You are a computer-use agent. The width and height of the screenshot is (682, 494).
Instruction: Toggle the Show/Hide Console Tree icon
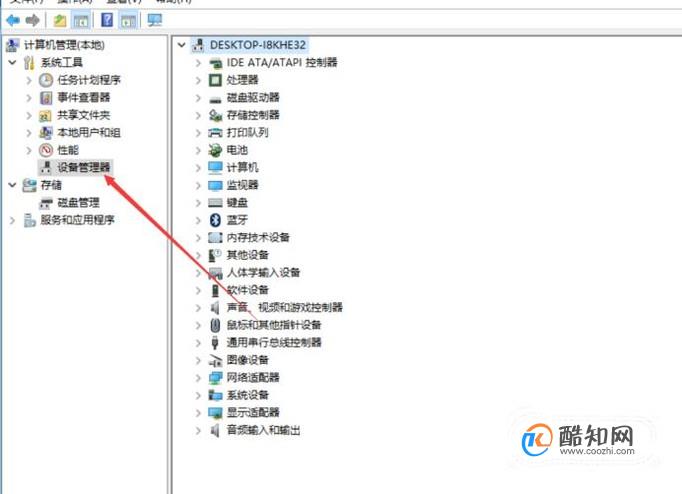[81, 20]
